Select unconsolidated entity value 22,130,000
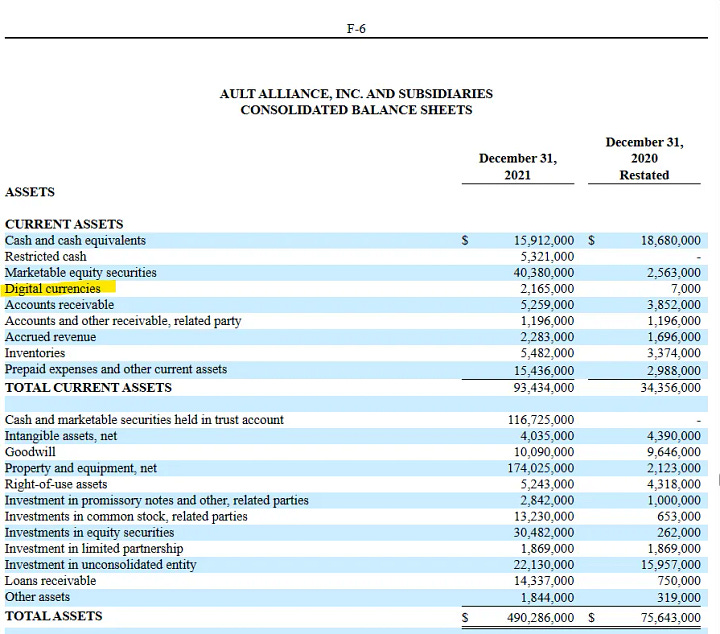The height and width of the screenshot is (634, 720). pos(544,565)
